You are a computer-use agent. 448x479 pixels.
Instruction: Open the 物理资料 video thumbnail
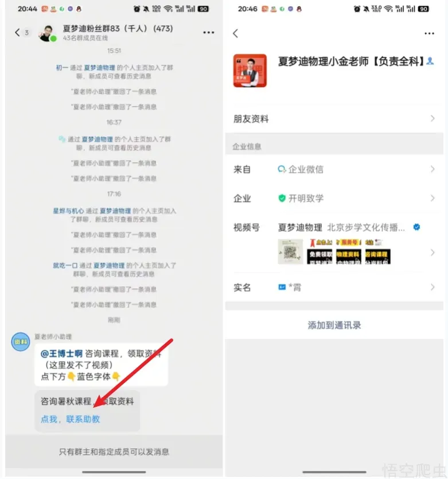tap(348, 252)
